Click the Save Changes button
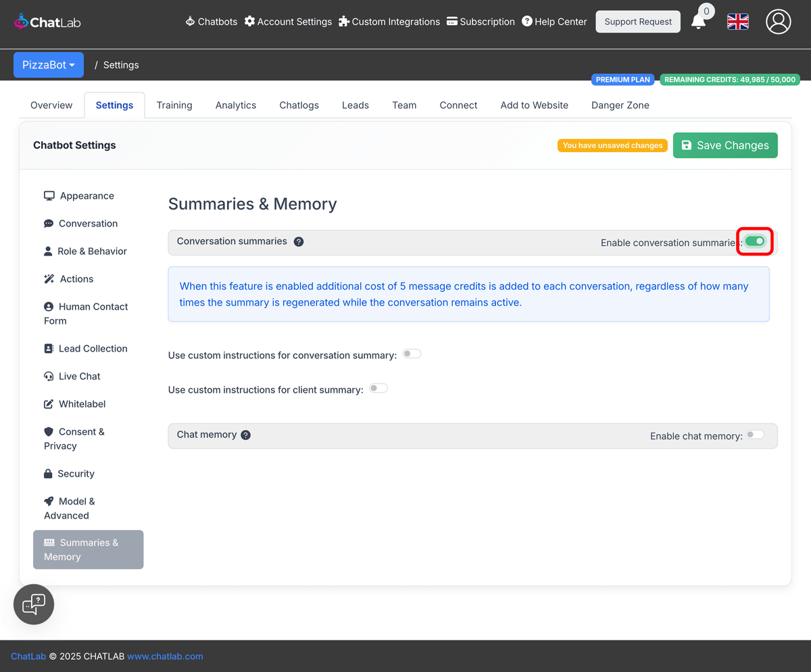 pos(725,145)
